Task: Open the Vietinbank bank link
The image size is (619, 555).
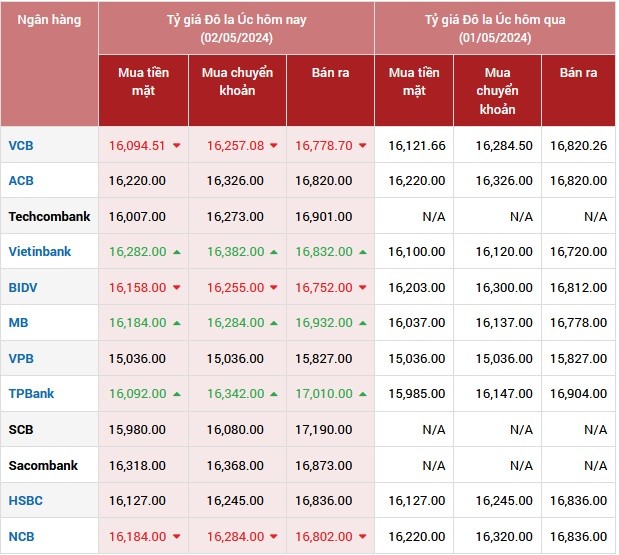Action: pyautogui.click(x=39, y=252)
